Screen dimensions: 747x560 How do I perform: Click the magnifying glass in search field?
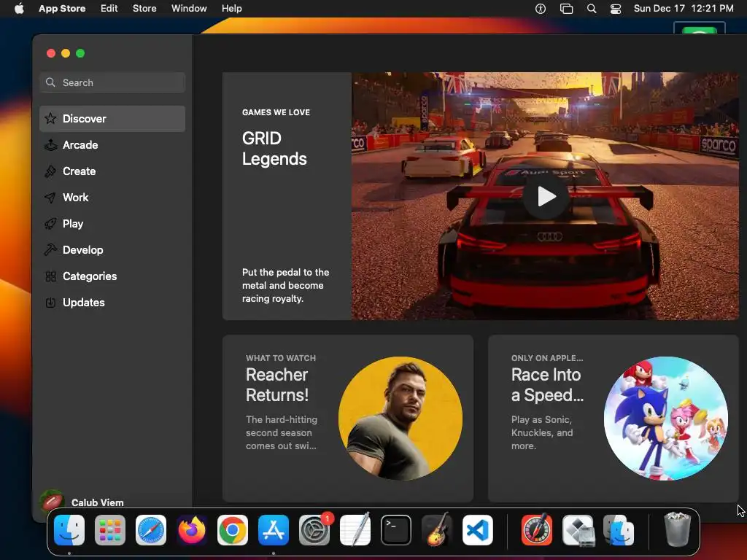50,82
